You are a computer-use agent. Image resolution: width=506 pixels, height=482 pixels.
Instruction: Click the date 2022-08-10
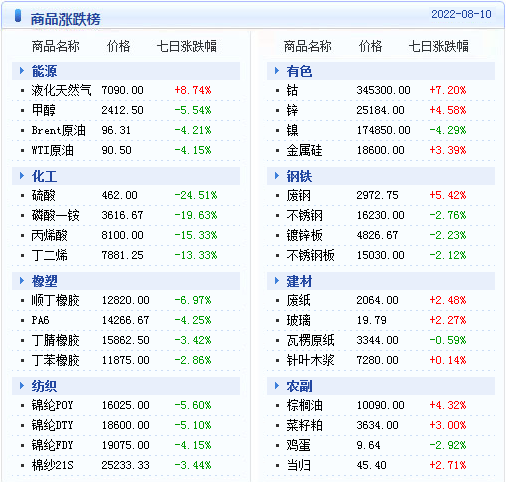(x=461, y=14)
